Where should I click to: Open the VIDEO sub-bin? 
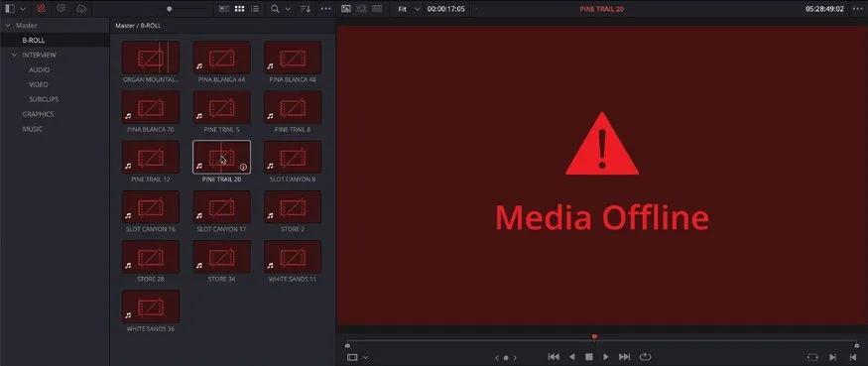[x=39, y=84]
